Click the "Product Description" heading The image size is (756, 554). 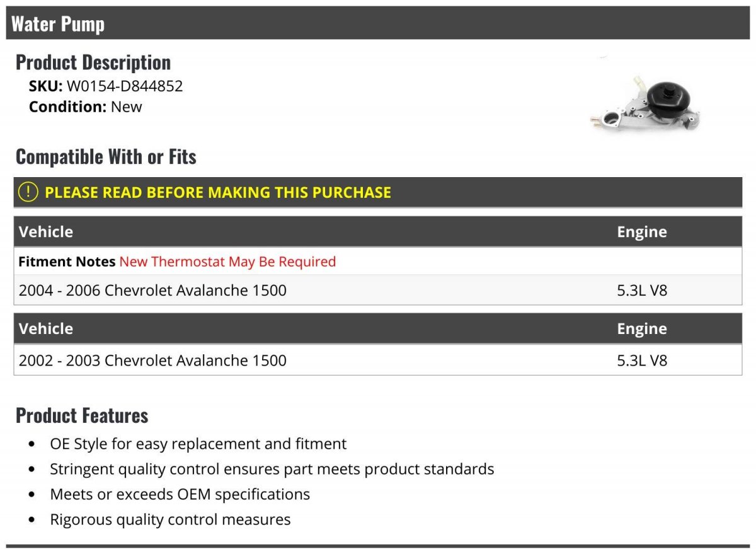pos(93,62)
